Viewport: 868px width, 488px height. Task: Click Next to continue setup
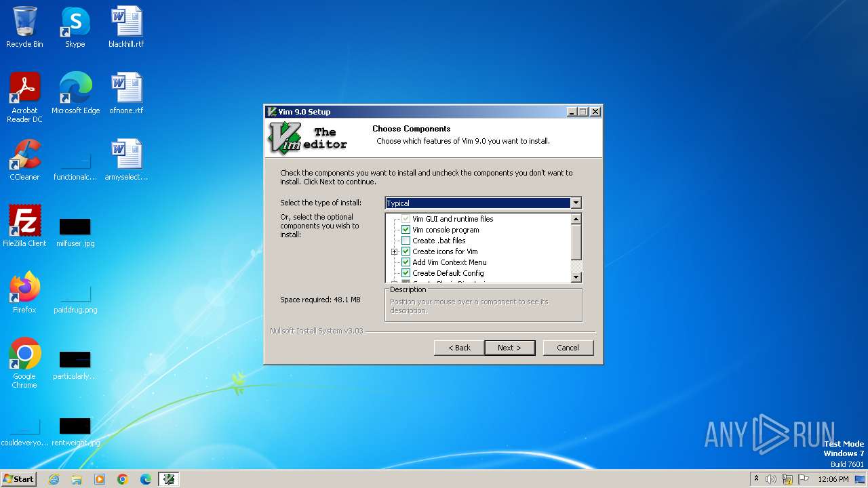coord(510,348)
